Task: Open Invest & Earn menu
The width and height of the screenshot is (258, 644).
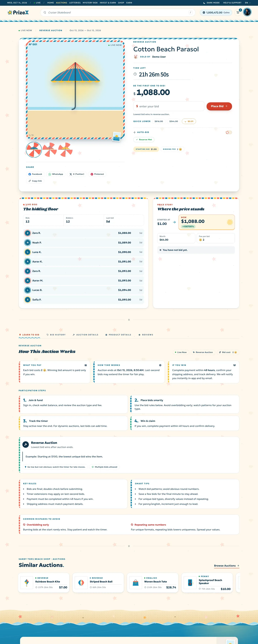Action: click(x=108, y=3)
